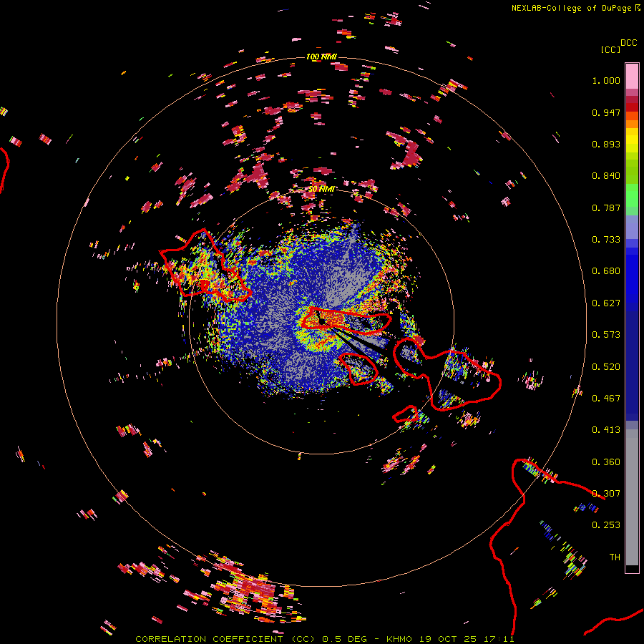Image resolution: width=644 pixels, height=644 pixels.
Task: Select the DCC label above the color bar
Action: coord(629,43)
